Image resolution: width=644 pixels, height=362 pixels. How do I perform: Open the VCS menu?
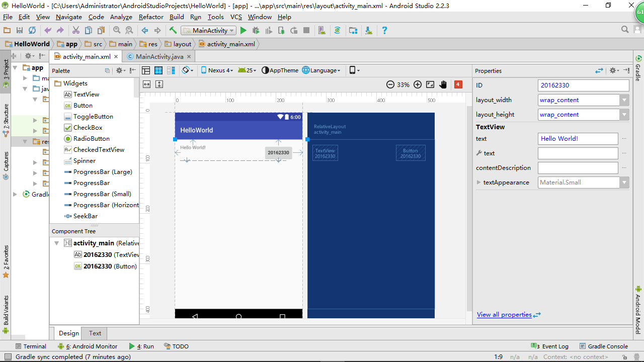click(x=236, y=17)
